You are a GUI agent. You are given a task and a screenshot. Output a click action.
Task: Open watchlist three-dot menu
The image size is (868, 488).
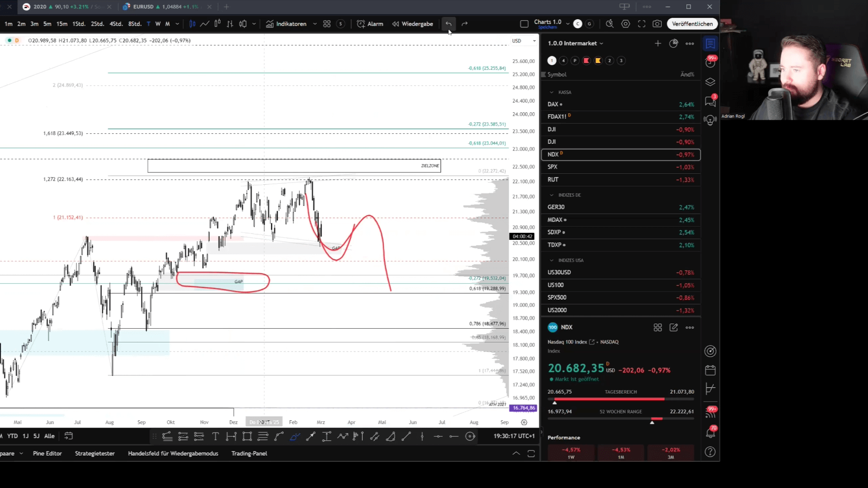tap(690, 43)
